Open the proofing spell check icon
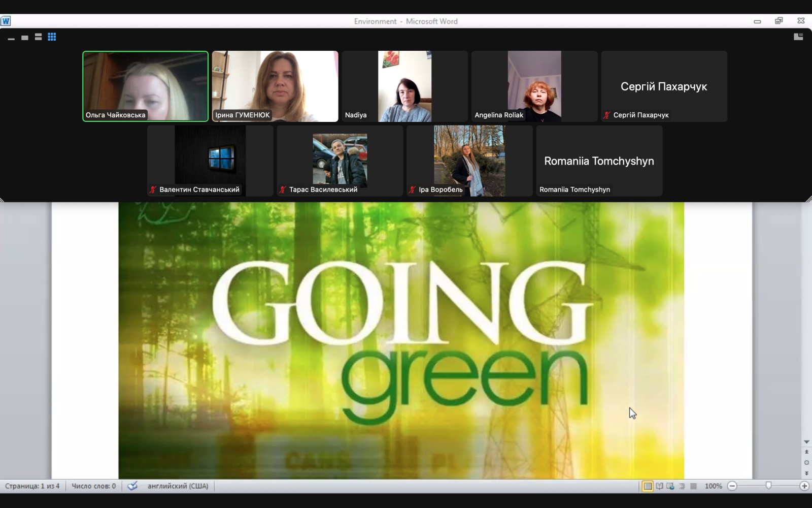The image size is (812, 508). 132,486
